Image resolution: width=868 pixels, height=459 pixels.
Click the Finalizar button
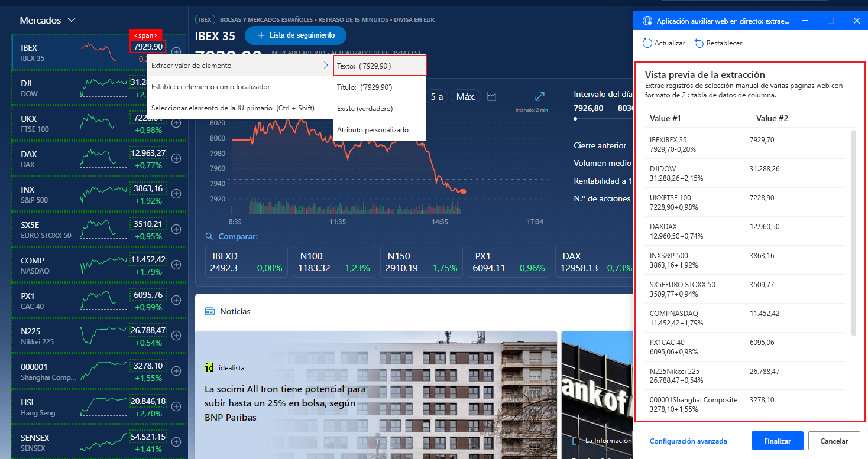point(777,441)
